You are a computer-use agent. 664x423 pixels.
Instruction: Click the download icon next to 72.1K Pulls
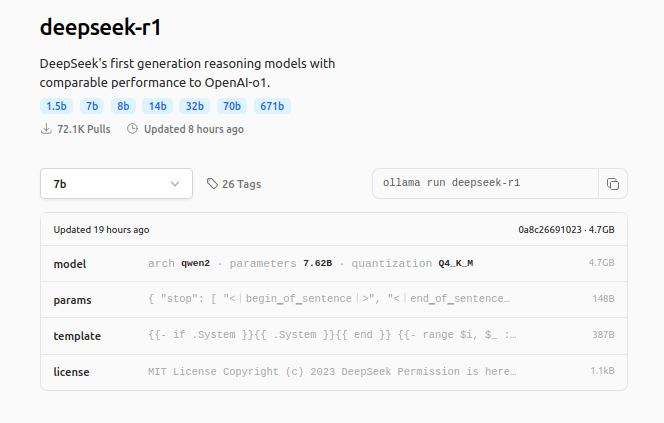(x=46, y=129)
